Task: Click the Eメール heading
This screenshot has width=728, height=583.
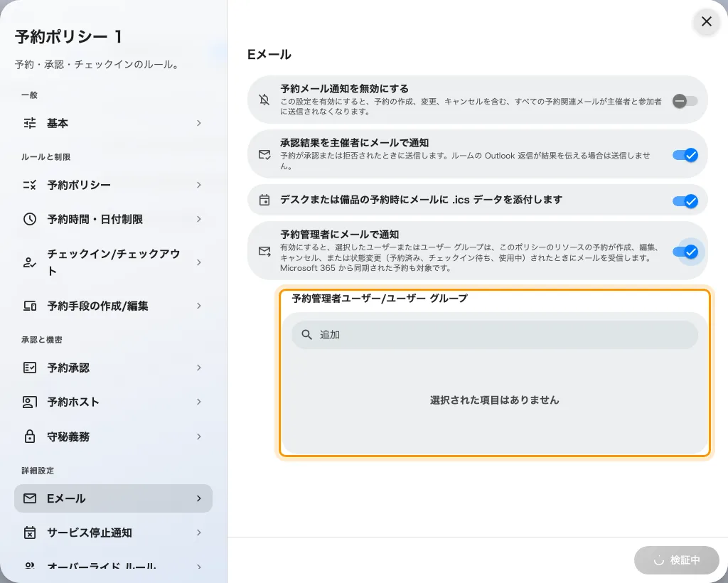Action: pos(269,54)
